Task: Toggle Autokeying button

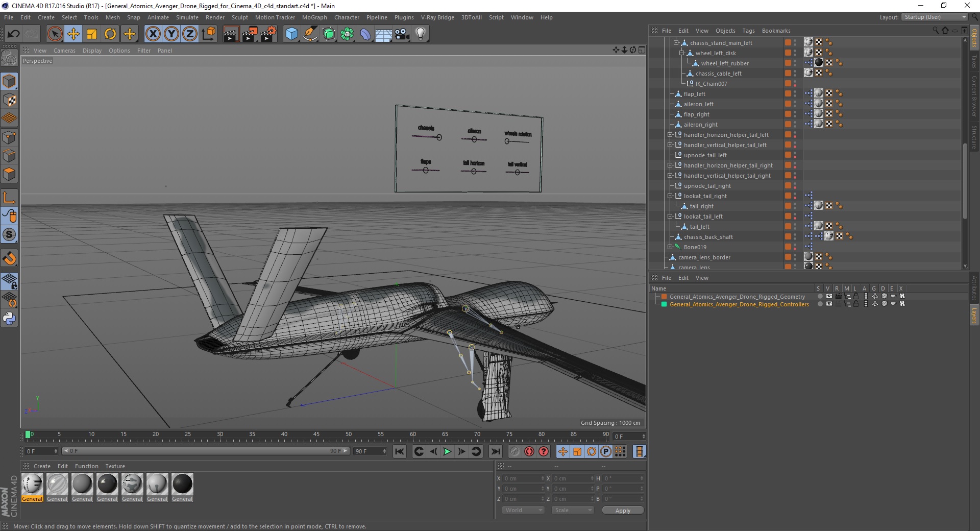Action: 529,451
